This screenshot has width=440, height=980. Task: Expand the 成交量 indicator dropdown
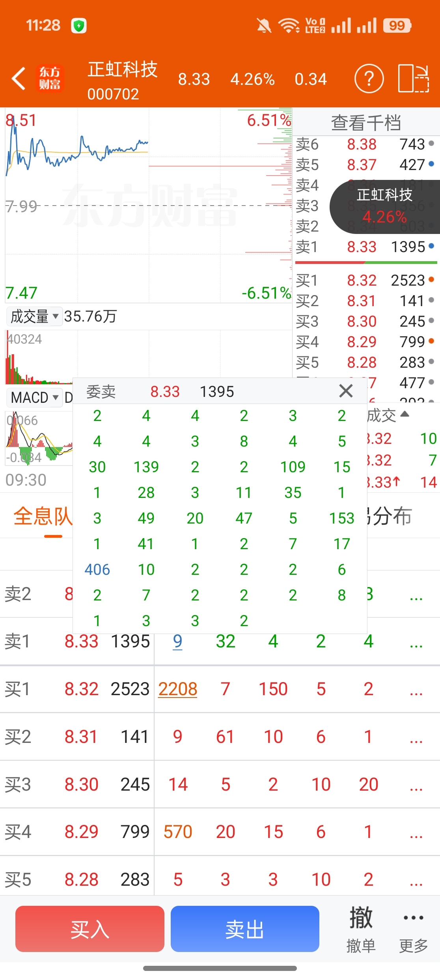pos(35,316)
